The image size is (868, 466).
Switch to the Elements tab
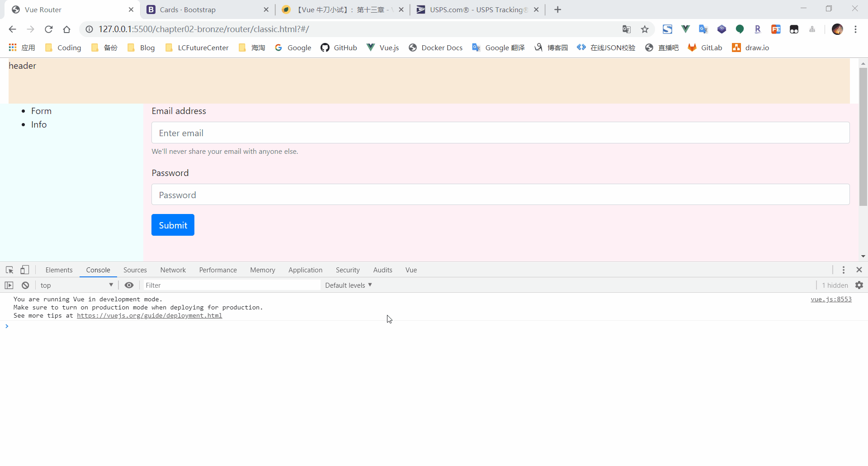pos(59,270)
